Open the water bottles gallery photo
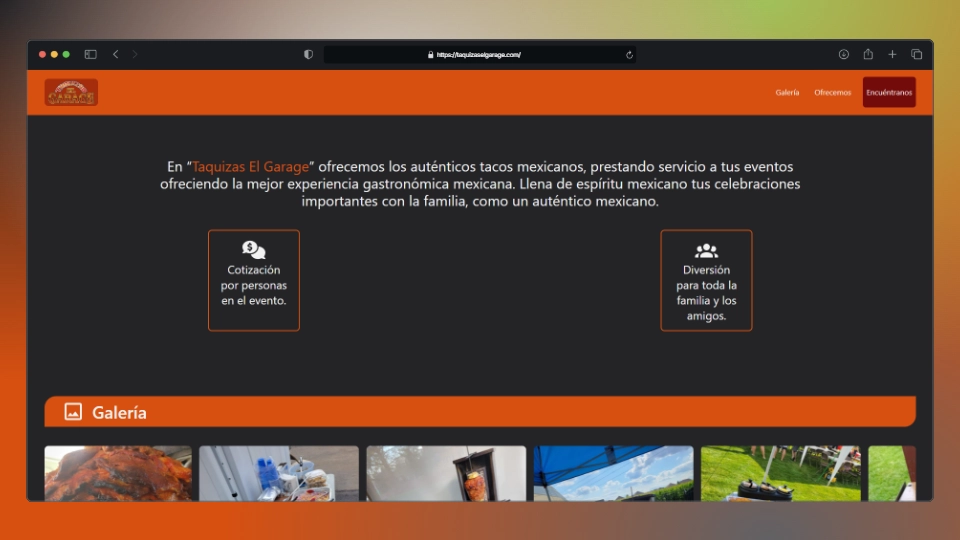This screenshot has height=540, width=960. pos(279,473)
